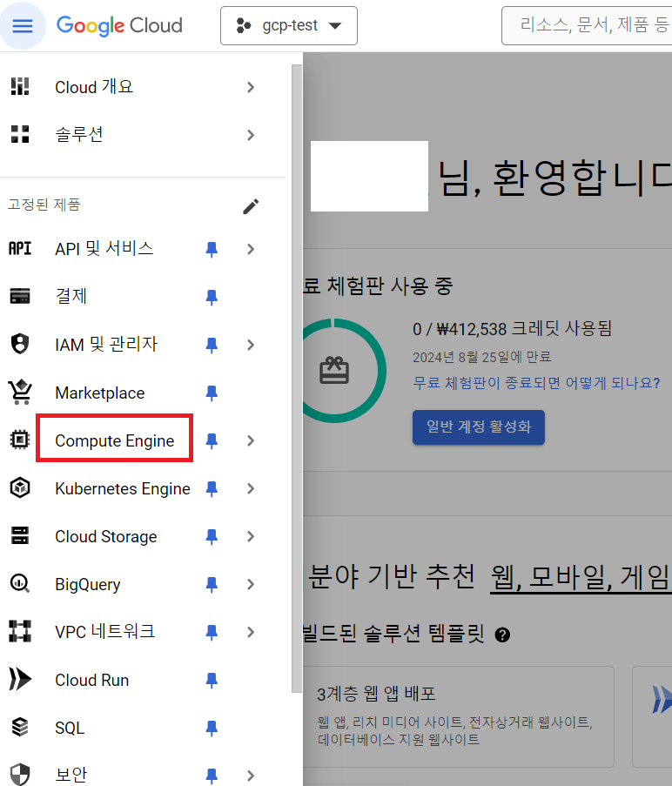
Task: Open Cloud Run
Action: pos(91,680)
